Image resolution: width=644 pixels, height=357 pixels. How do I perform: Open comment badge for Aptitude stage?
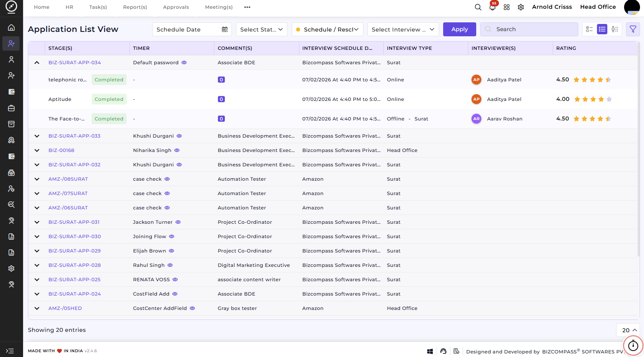click(x=221, y=99)
